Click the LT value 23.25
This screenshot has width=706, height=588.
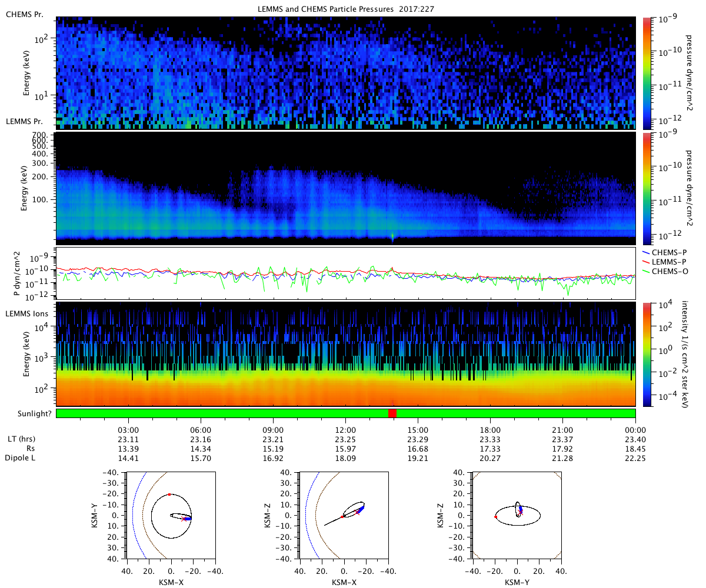click(345, 439)
